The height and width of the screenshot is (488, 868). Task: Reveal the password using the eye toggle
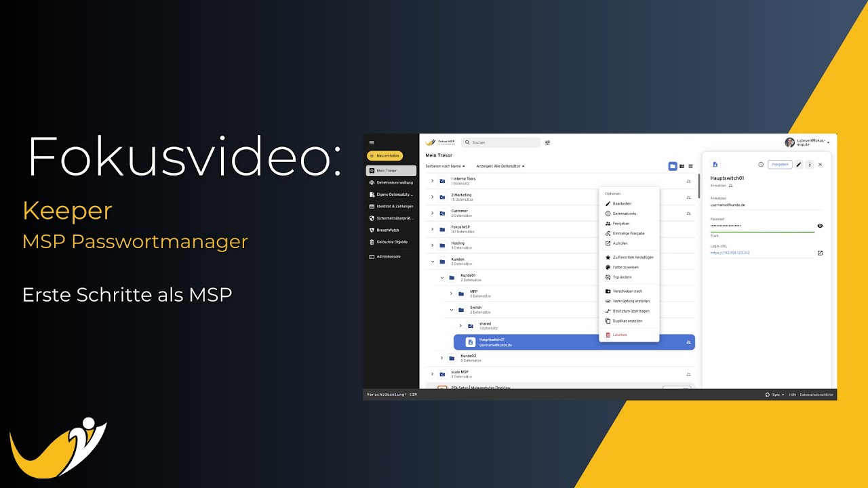pyautogui.click(x=820, y=226)
